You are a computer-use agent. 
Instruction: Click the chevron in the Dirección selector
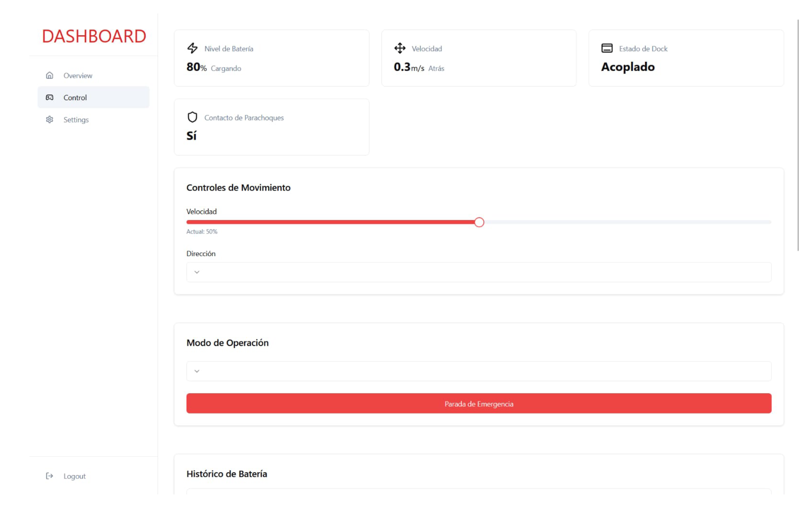[x=197, y=272]
